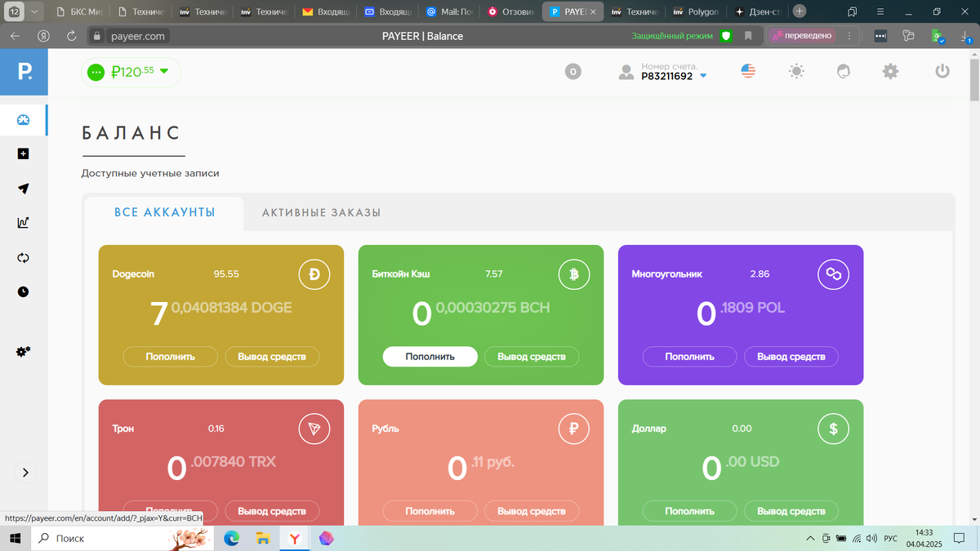Open File Explorer from the taskbar

coord(262,538)
